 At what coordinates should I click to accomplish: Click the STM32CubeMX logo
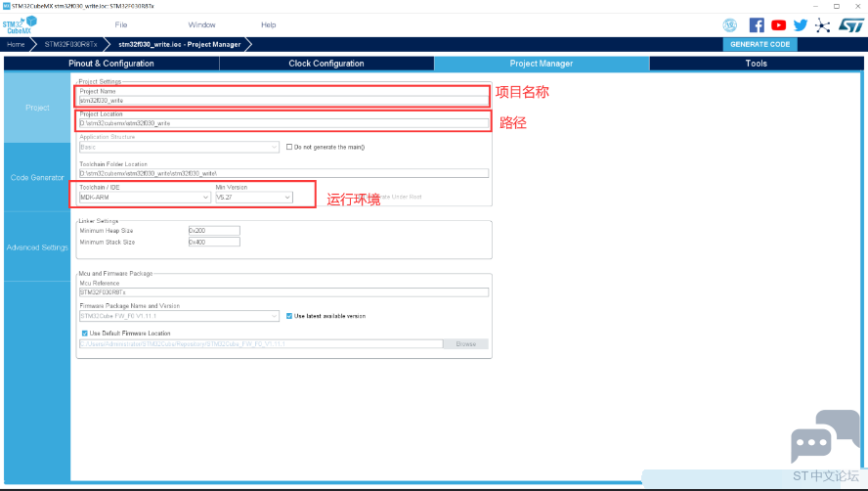pyautogui.click(x=20, y=24)
